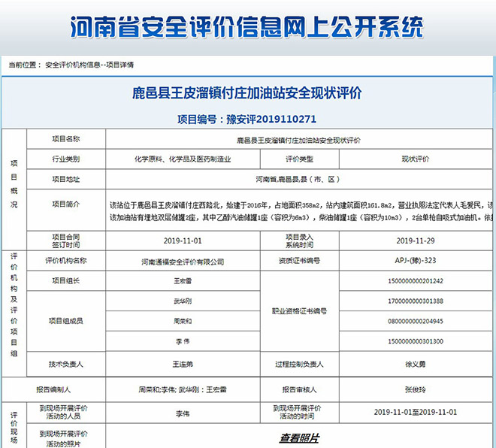
Task: Select on-site evaluator 李伟
Action: 183,413
